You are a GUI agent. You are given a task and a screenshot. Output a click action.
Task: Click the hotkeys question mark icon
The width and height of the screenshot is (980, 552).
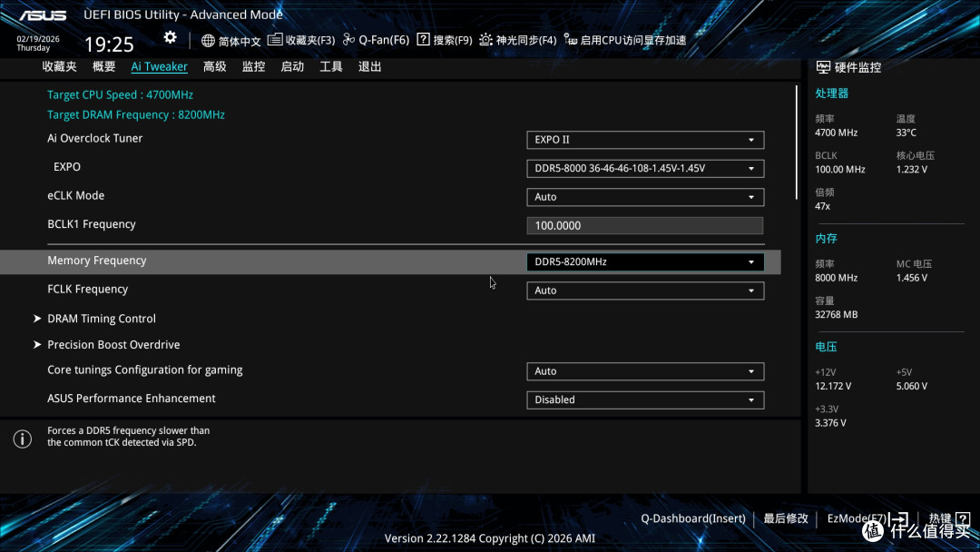point(963,518)
